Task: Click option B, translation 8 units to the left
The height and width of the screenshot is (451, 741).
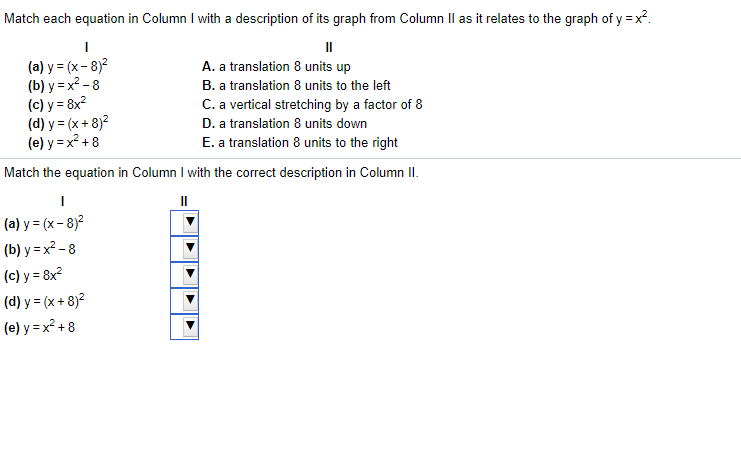Action: pos(296,86)
